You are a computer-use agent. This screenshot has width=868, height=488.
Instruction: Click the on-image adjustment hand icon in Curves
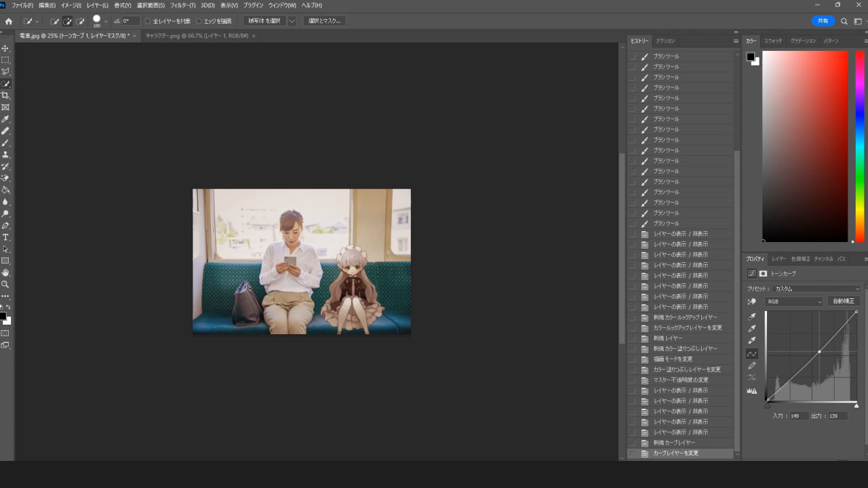click(x=751, y=302)
